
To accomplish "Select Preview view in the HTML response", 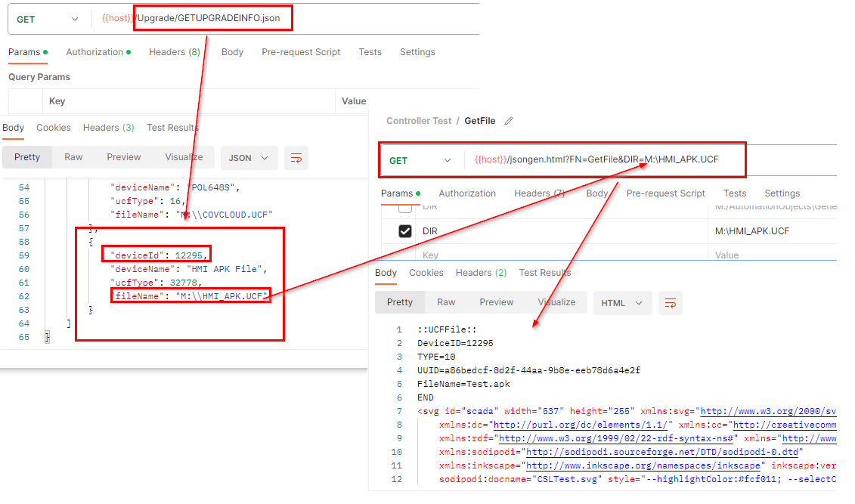I will pos(496,302).
